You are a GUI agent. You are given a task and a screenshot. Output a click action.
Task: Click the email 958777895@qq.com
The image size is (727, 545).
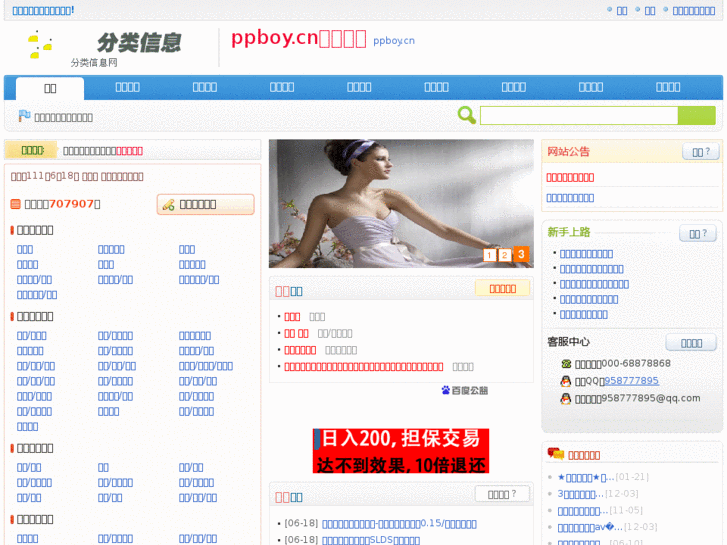coord(650,398)
